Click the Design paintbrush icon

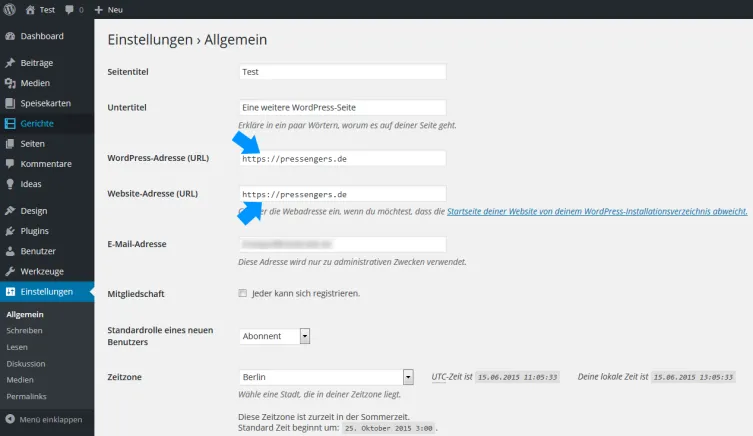tap(10, 211)
